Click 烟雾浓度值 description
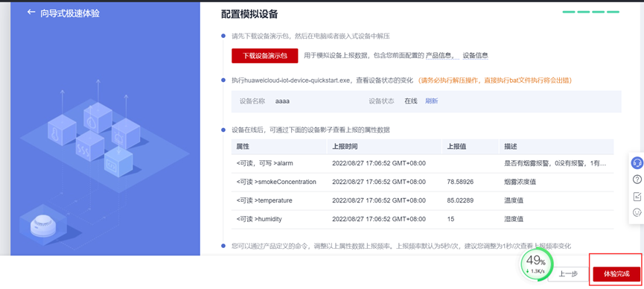 coord(520,182)
